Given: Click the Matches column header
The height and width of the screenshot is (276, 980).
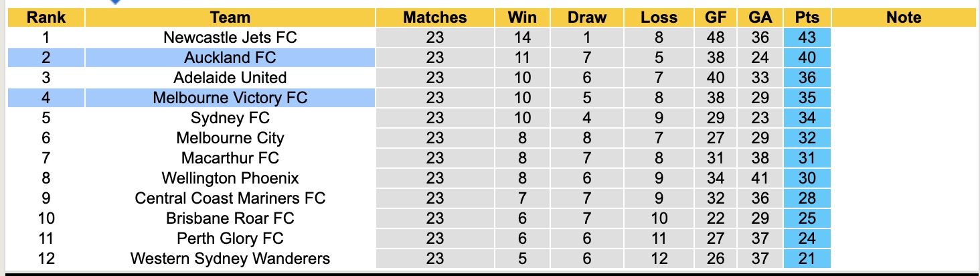Looking at the screenshot, I should point(434,18).
